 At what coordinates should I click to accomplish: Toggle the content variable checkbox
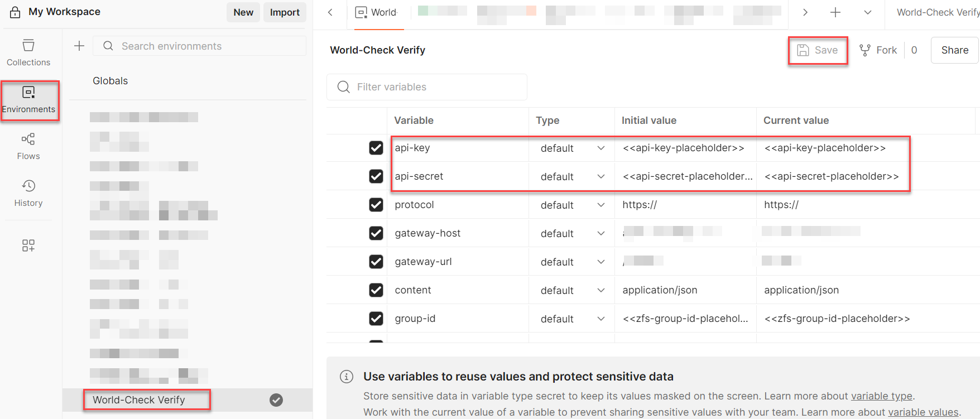(x=376, y=290)
